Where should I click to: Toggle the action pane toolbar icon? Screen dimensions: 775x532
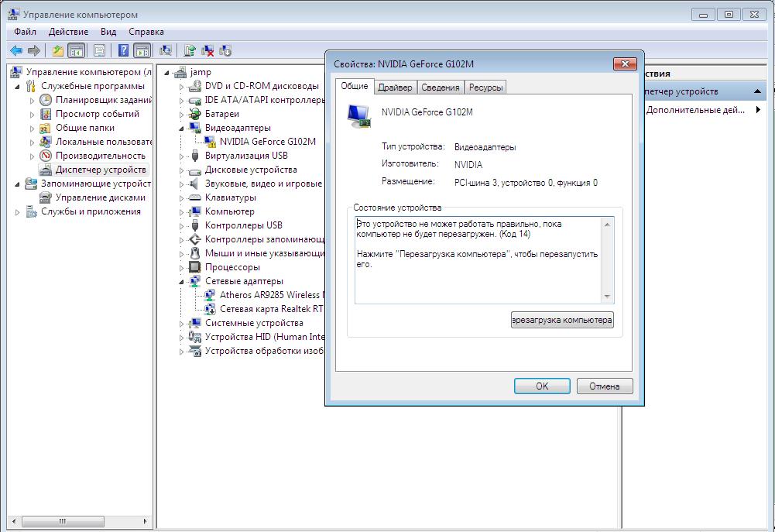pyautogui.click(x=142, y=50)
